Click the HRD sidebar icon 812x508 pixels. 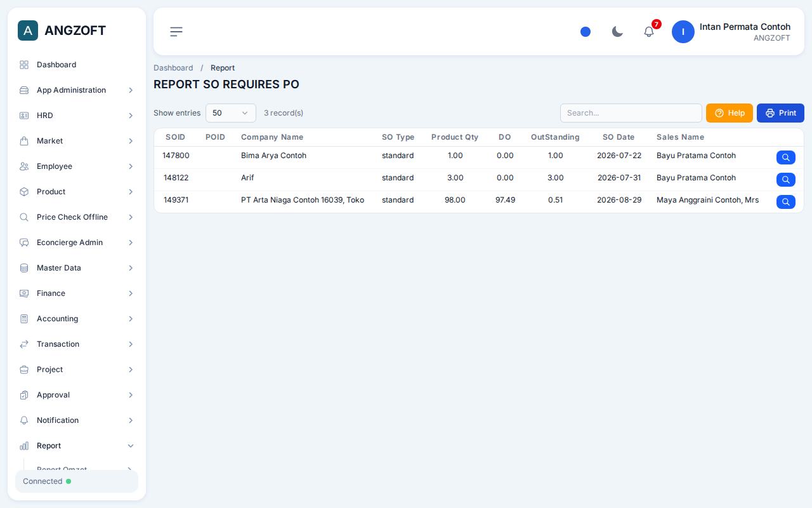tap(24, 116)
